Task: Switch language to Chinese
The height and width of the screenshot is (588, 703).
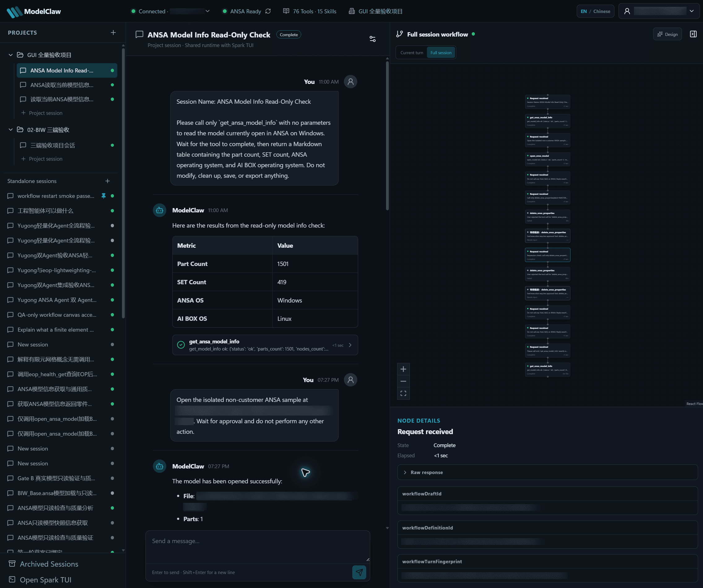Action: [x=601, y=11]
